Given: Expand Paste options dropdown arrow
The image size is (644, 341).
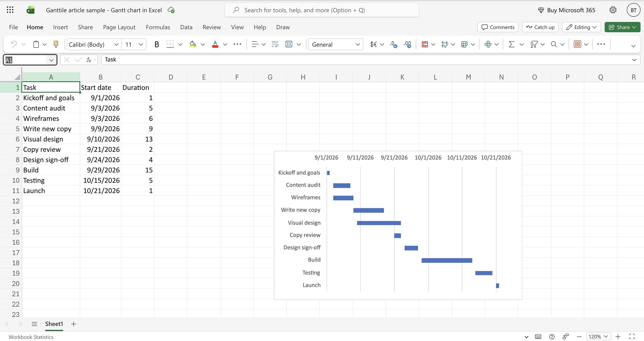Looking at the screenshot, I should click(x=45, y=45).
